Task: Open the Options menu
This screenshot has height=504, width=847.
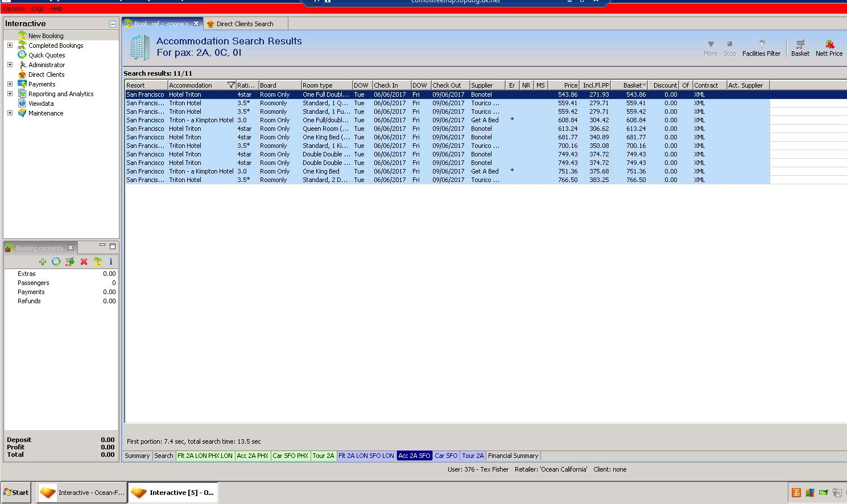Action: (14, 9)
